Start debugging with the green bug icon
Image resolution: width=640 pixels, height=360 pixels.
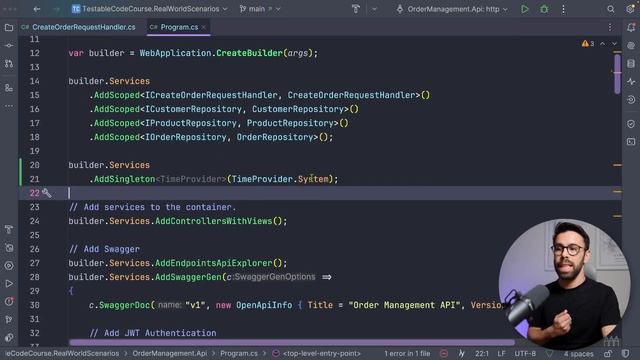coord(544,9)
